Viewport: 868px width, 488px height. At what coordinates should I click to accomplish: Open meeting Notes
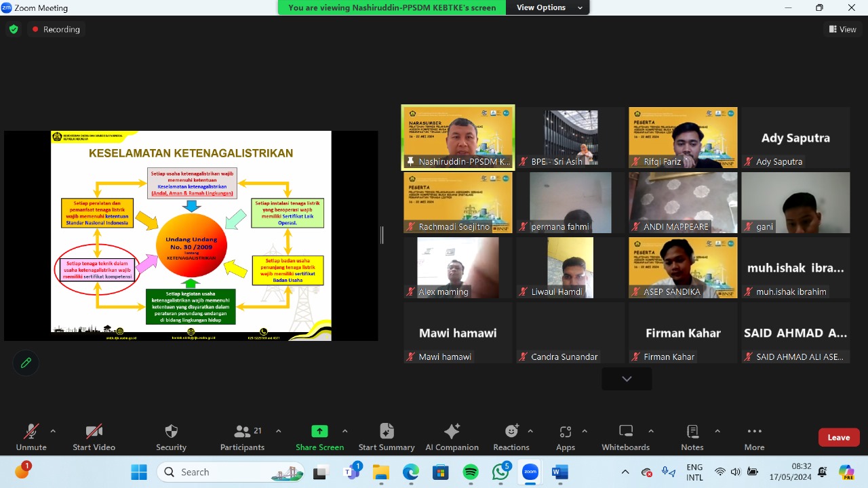tap(692, 432)
